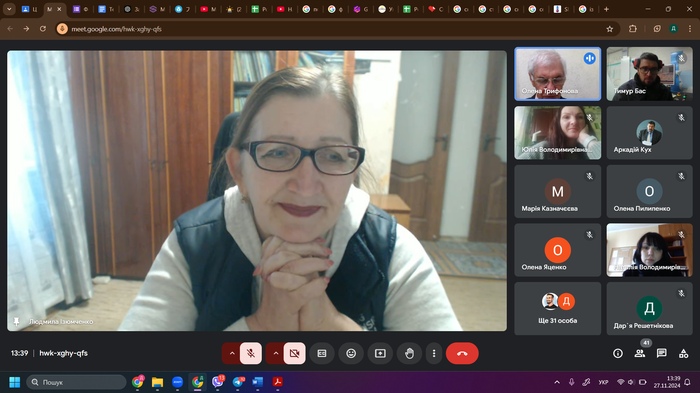The image size is (700, 393).
Task: Show the participants list with 41 badge
Action: [x=640, y=353]
